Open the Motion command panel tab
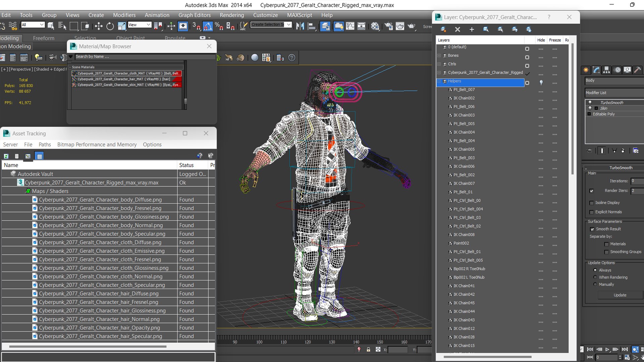This screenshot has height=362, width=644. 617,70
